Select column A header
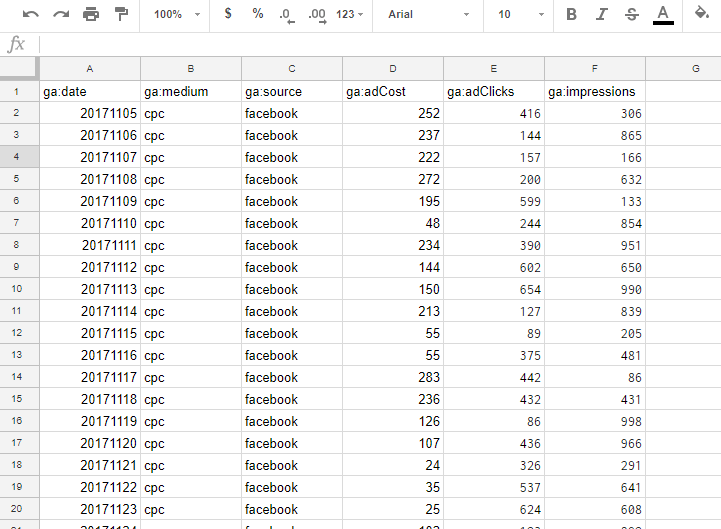This screenshot has width=721, height=529. (90, 69)
